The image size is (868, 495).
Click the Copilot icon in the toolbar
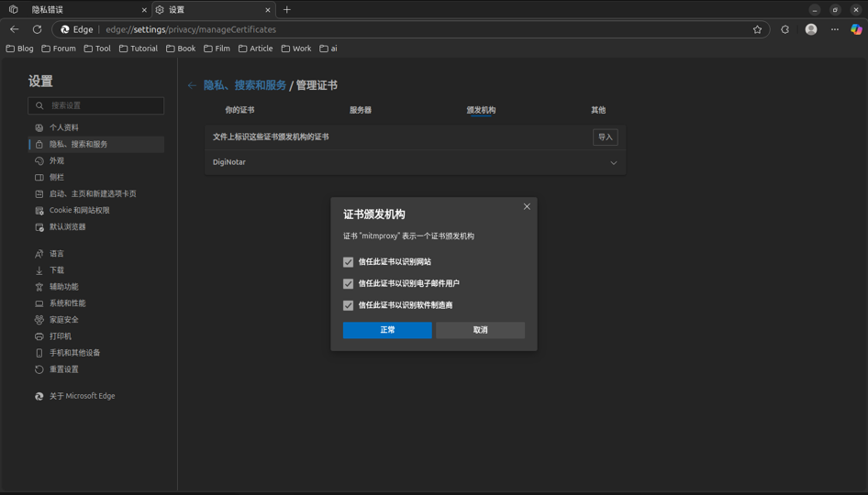[x=855, y=29]
